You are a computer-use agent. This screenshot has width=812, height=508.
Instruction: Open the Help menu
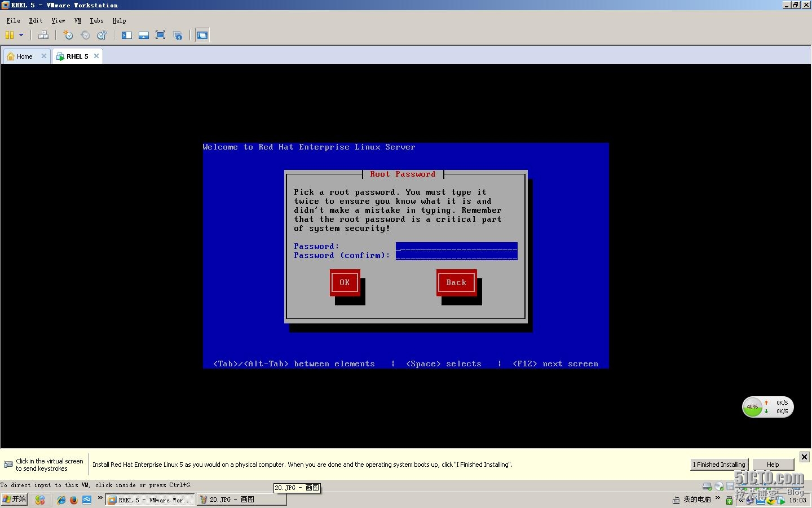tap(119, 20)
